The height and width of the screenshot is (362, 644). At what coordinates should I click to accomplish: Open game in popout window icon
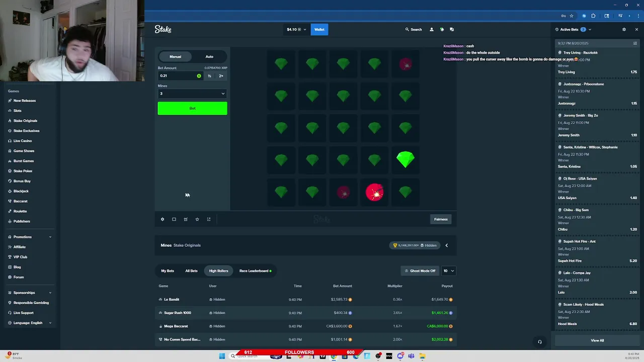point(209,219)
